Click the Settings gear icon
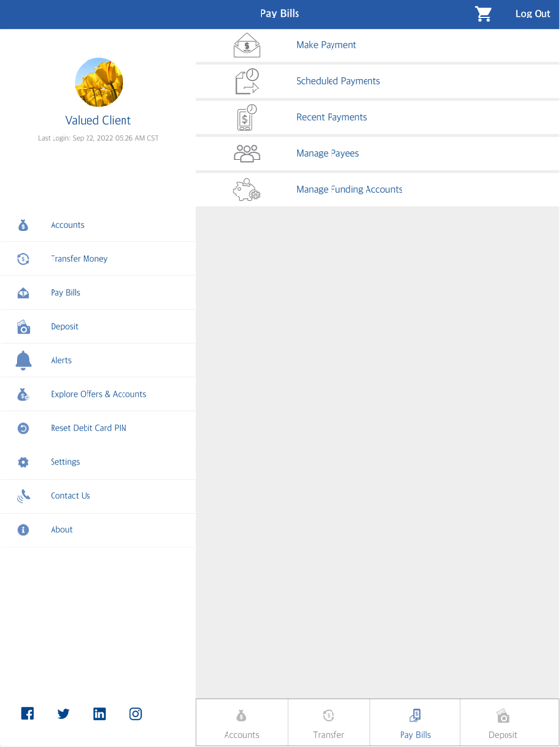The height and width of the screenshot is (747, 560). point(23,462)
